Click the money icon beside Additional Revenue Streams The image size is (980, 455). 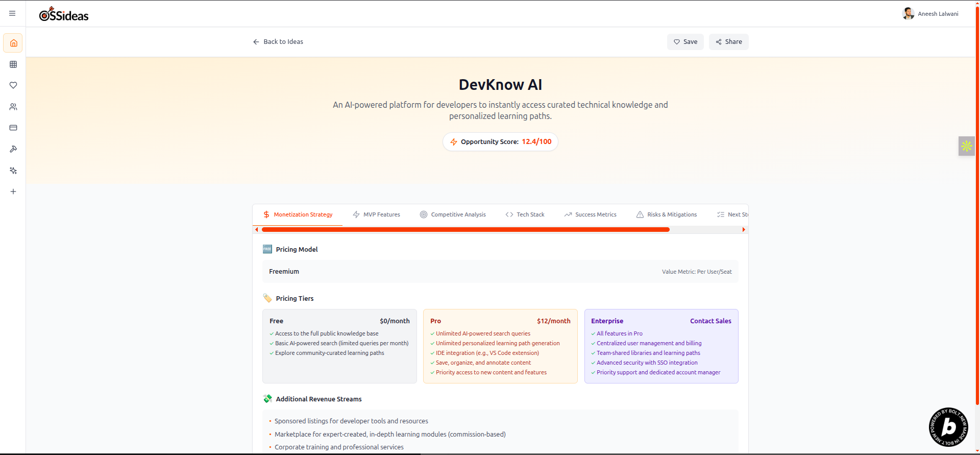pyautogui.click(x=267, y=399)
